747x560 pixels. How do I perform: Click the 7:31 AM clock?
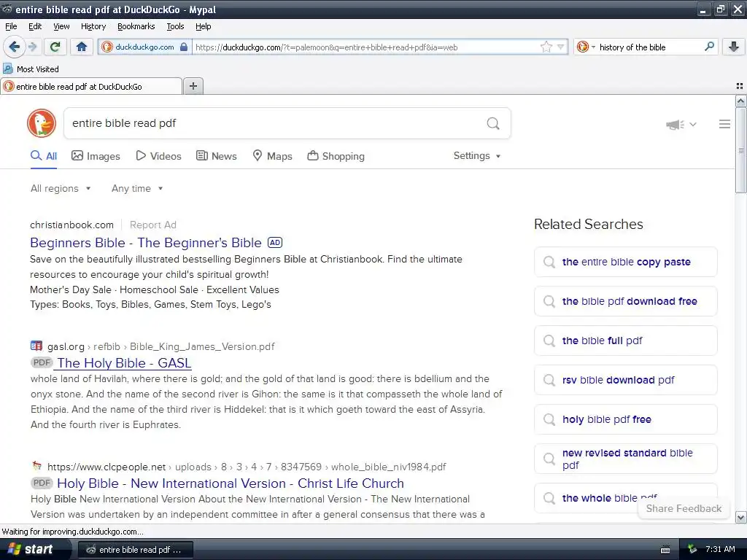click(x=720, y=549)
